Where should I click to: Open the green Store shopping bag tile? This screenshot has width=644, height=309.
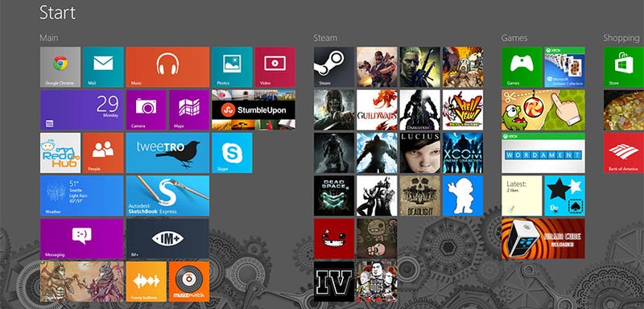(x=624, y=67)
